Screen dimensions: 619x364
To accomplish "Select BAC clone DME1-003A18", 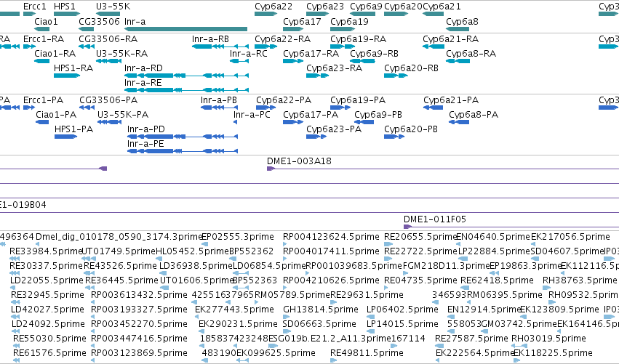I will point(299,161).
